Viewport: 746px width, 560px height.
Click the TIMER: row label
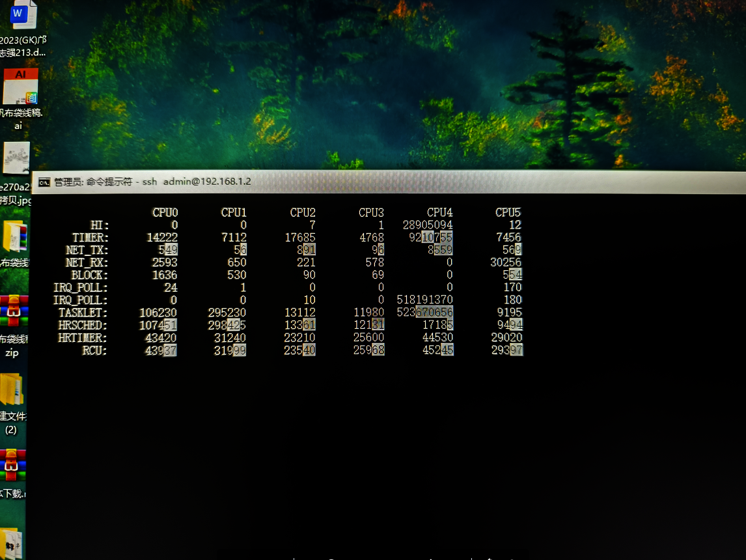click(x=90, y=238)
